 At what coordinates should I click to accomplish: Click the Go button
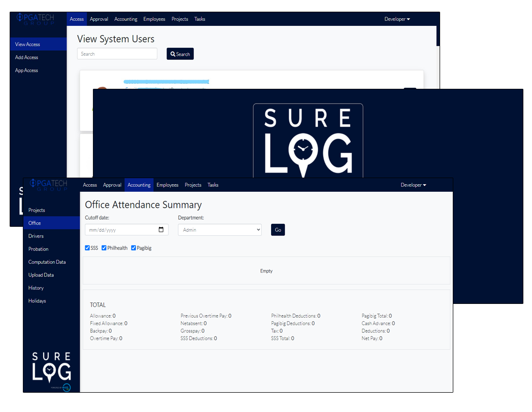(278, 230)
